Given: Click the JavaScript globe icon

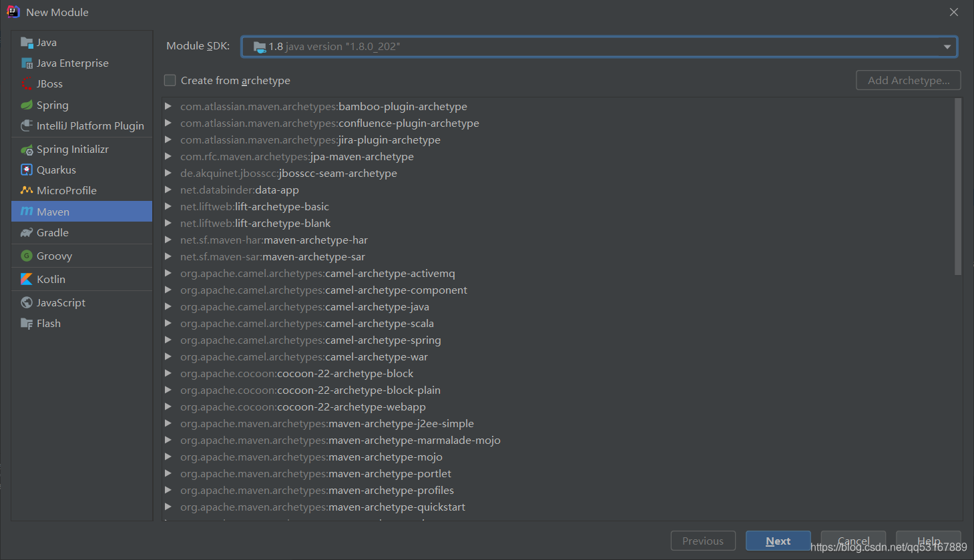Looking at the screenshot, I should coord(27,303).
